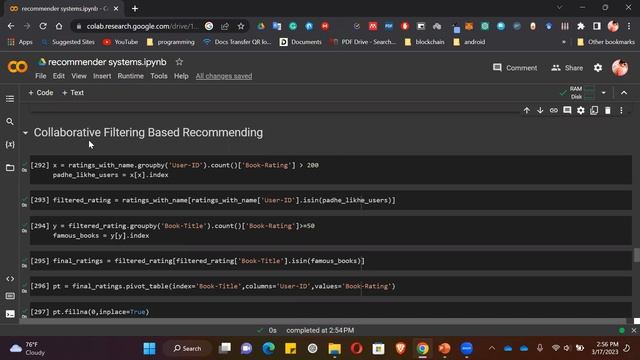Mirror cell in tab icon

(x=594, y=110)
